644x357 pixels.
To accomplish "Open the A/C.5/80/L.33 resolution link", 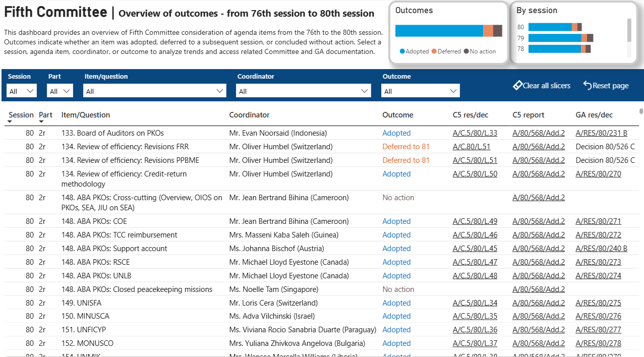I will tap(475, 133).
